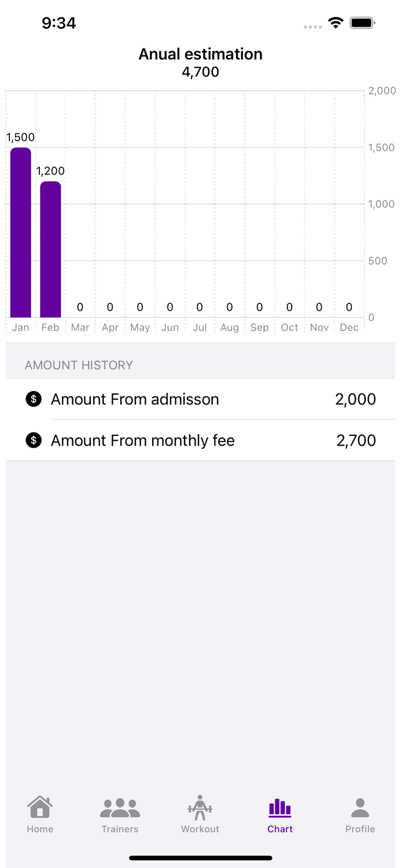This screenshot has height=868, width=401.
Task: Select the Chart bar icon
Action: [x=280, y=808]
